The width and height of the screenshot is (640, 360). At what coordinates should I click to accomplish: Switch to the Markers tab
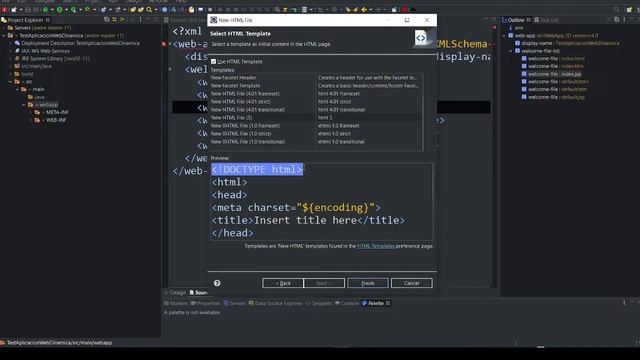tap(176, 303)
